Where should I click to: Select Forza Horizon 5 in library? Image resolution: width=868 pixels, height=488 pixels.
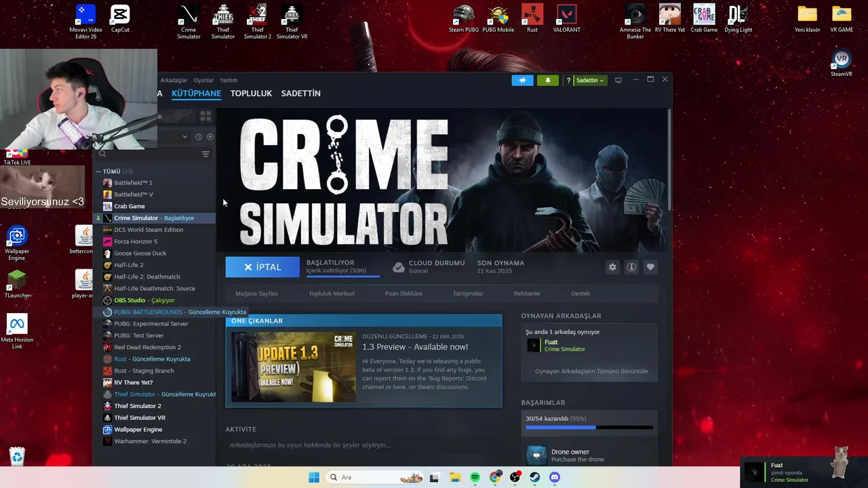154,241
